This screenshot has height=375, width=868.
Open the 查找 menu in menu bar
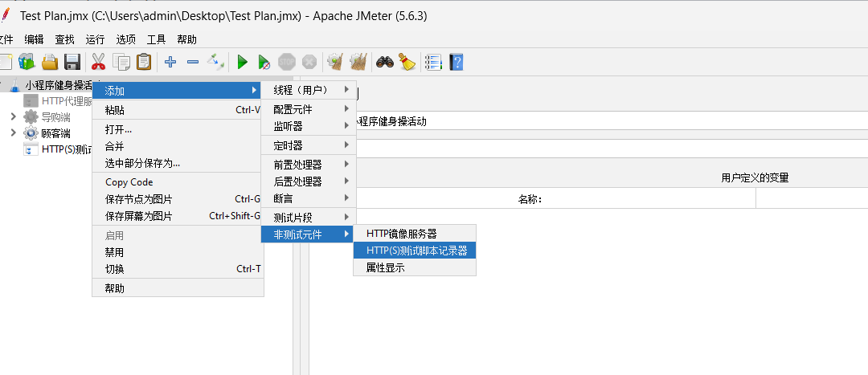click(x=64, y=39)
